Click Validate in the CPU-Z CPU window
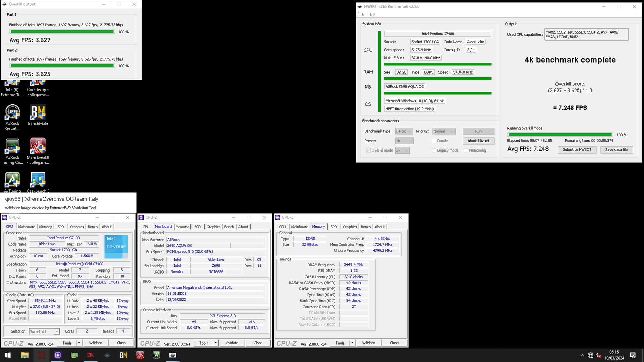The width and height of the screenshot is (644, 362). [96, 343]
